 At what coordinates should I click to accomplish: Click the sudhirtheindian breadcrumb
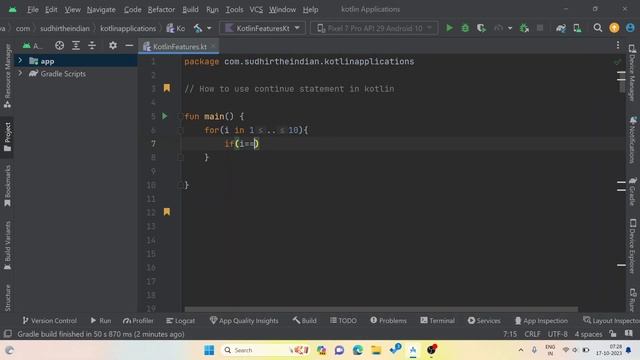[x=64, y=28]
